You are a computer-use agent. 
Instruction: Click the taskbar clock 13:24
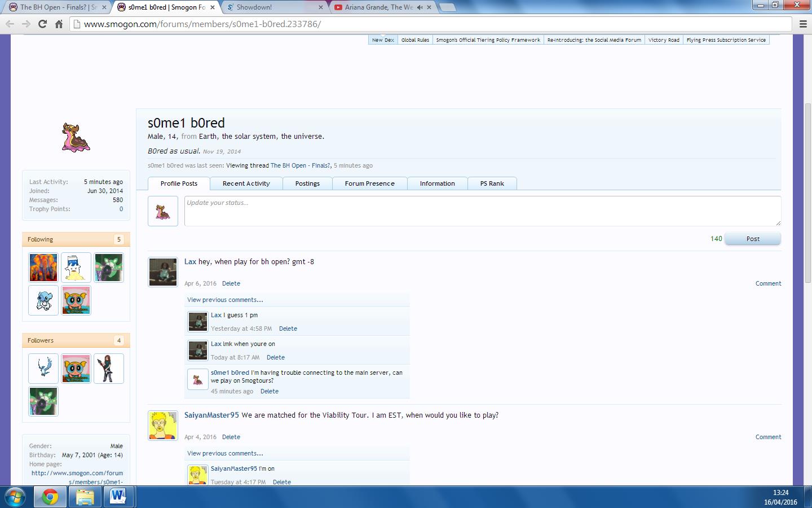(x=780, y=493)
